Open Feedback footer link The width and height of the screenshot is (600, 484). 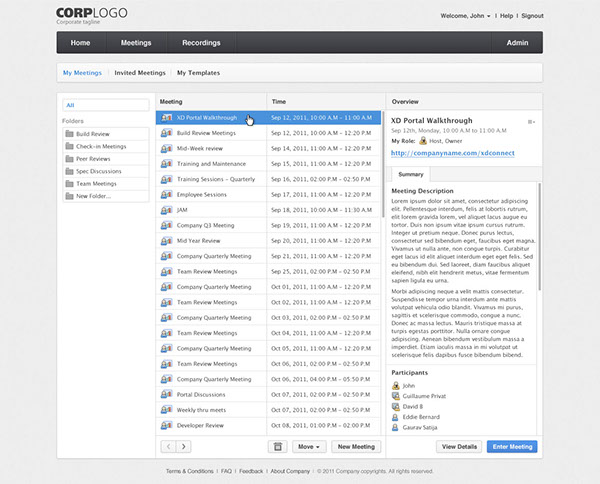click(251, 471)
